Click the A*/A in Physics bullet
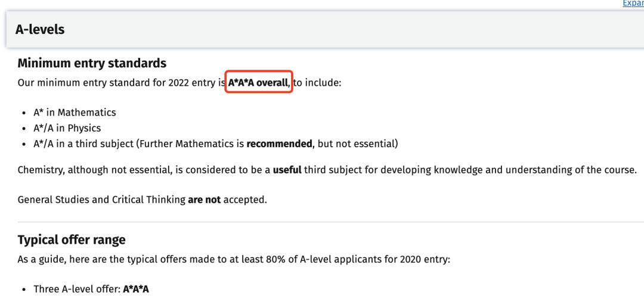The width and height of the screenshot is (644, 304). coord(67,128)
